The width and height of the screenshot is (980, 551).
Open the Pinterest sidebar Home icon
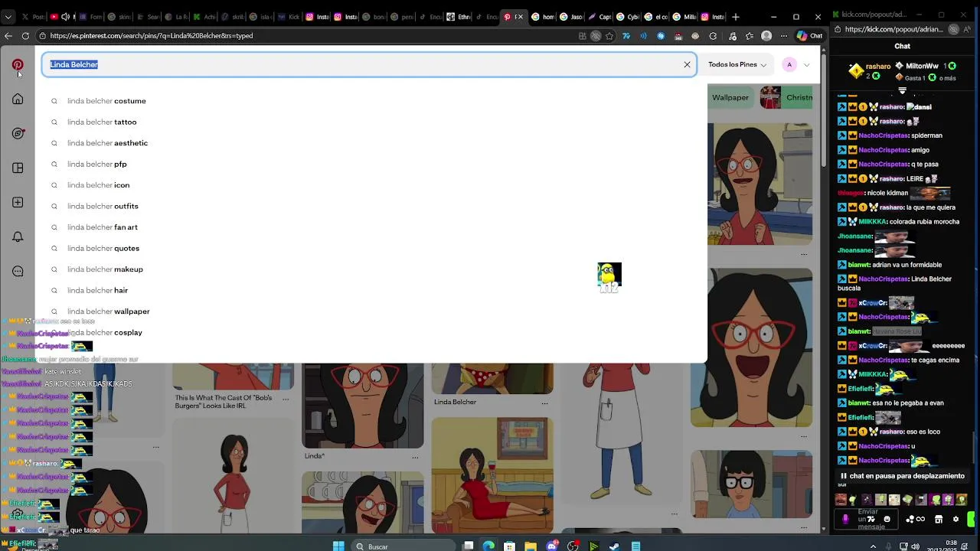[18, 99]
